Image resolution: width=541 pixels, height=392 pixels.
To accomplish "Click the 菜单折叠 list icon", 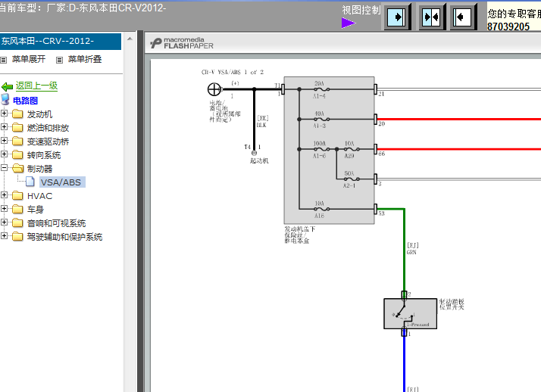I will point(59,60).
